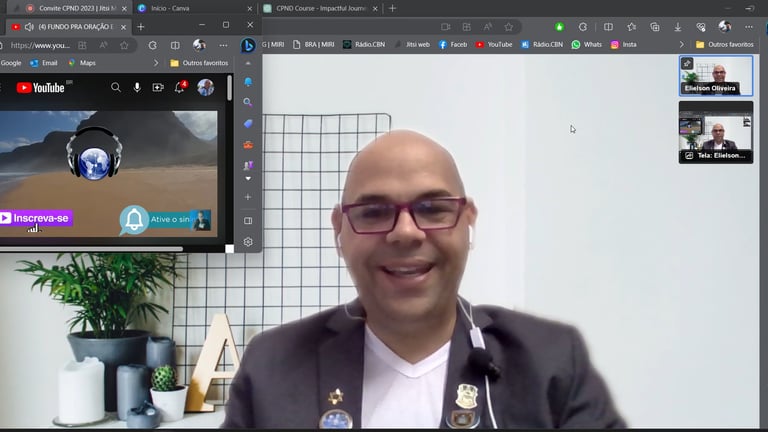
Task: Open split screen in the YouTube window
Action: click(x=175, y=45)
